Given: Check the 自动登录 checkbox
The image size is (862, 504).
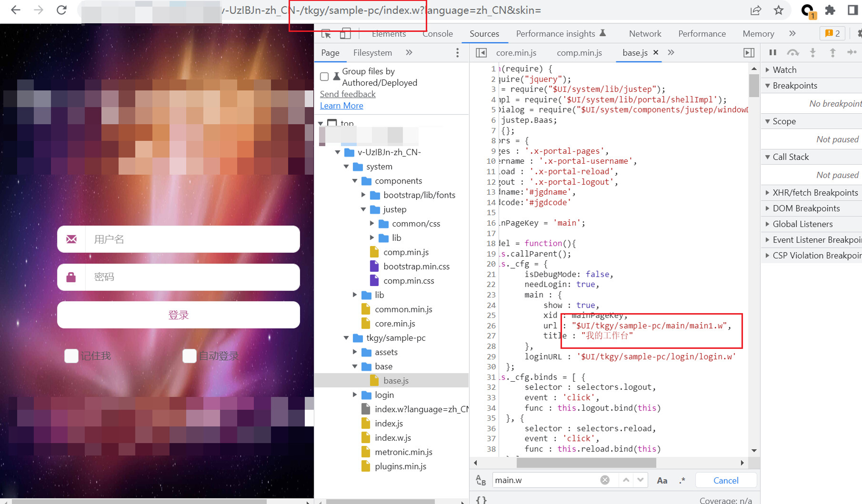Looking at the screenshot, I should coord(189,356).
